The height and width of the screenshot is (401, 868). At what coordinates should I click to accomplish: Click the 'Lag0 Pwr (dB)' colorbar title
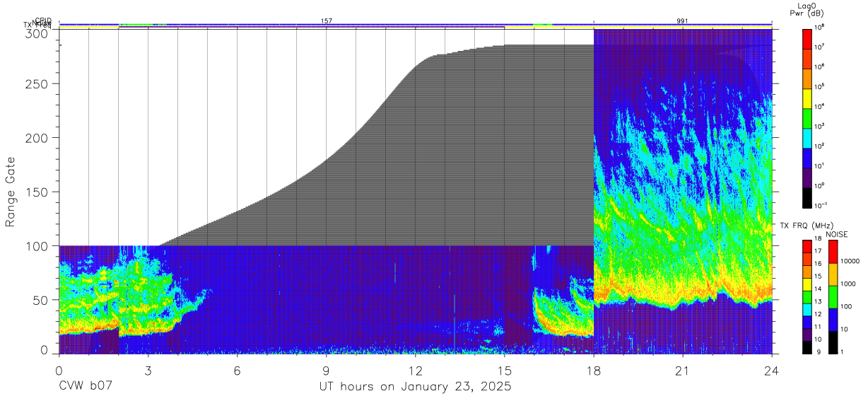809,9
